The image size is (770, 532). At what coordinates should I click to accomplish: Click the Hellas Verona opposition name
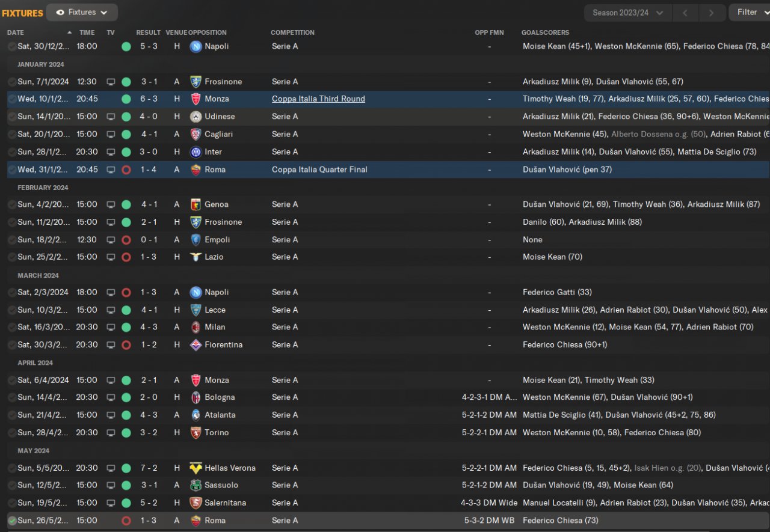tap(230, 468)
